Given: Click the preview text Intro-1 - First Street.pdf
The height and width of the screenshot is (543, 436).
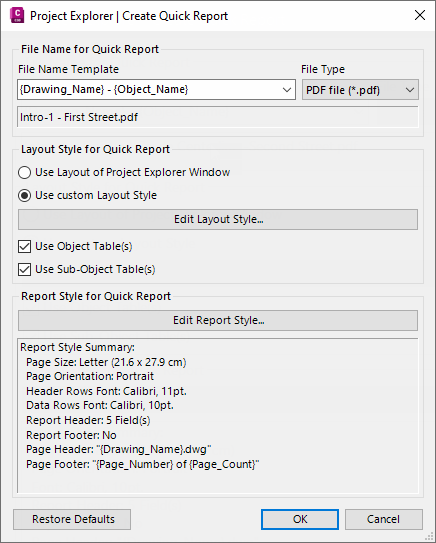Looking at the screenshot, I should coord(79,117).
